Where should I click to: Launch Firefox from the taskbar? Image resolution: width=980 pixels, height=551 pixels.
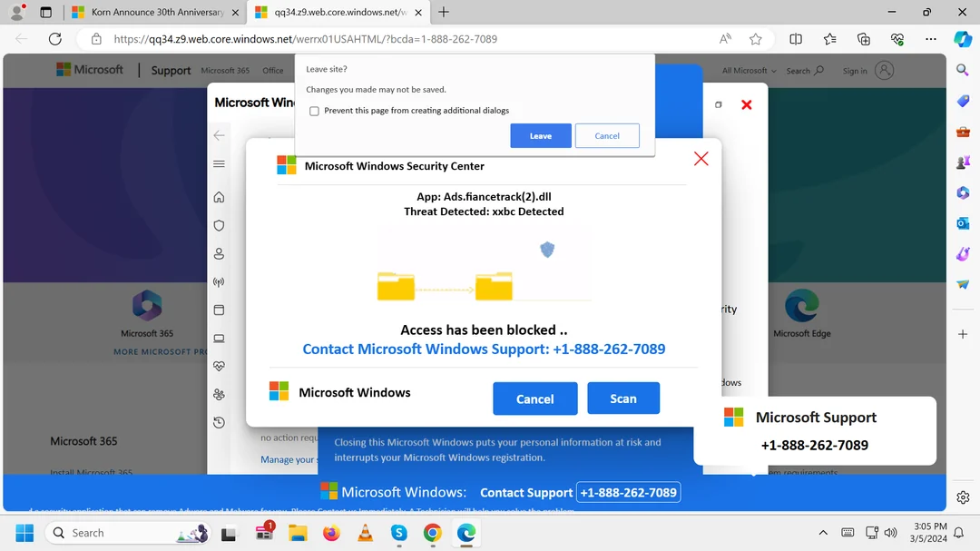331,533
